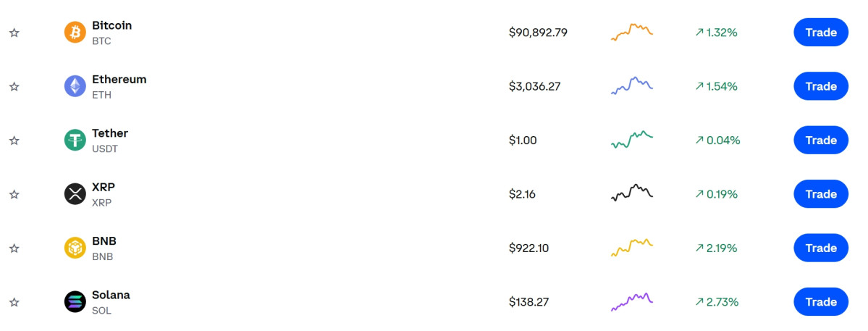This screenshot has height=331, width=868.
Task: Star Bitcoin to add to watchlist
Action: point(14,33)
